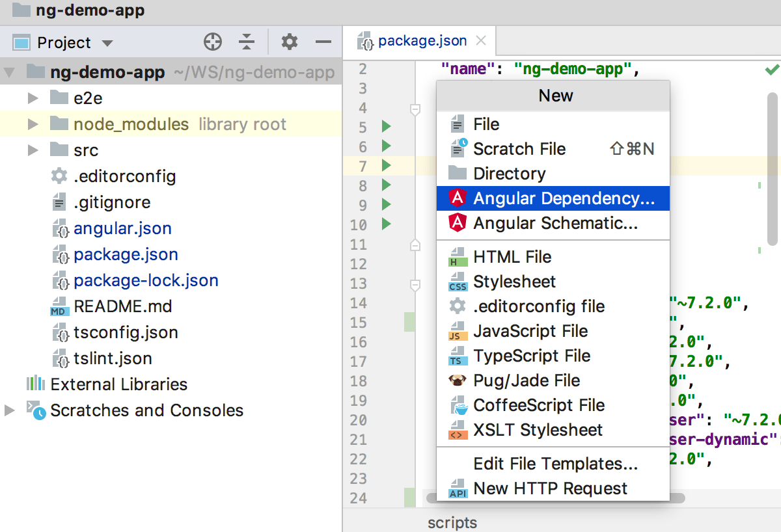This screenshot has width=781, height=532.
Task: Hide the Project tool window with minus icon
Action: pyautogui.click(x=323, y=42)
